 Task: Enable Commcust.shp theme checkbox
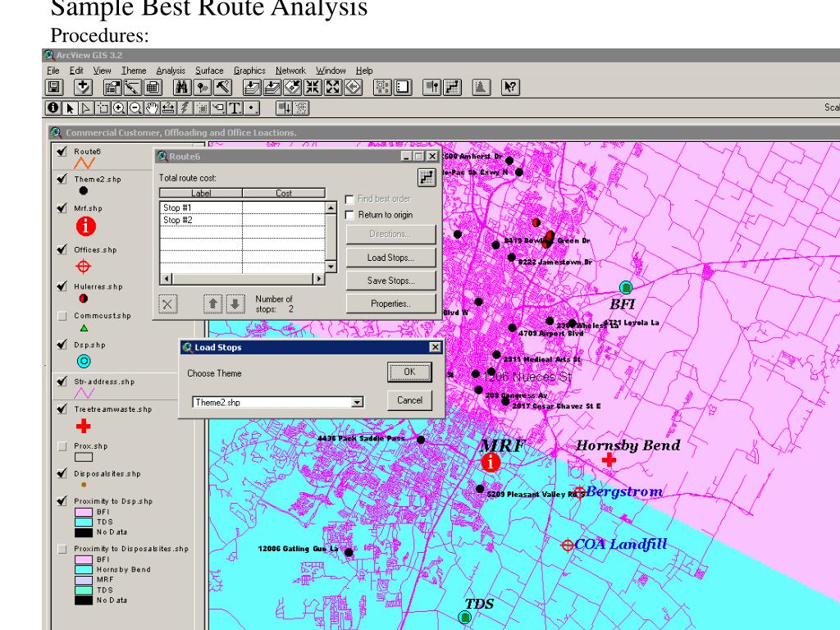[x=62, y=316]
